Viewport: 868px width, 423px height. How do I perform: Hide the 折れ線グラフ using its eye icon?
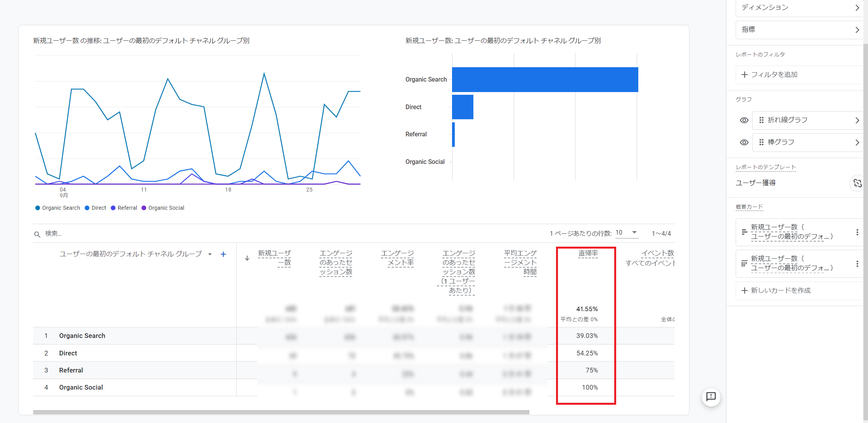[x=744, y=120]
